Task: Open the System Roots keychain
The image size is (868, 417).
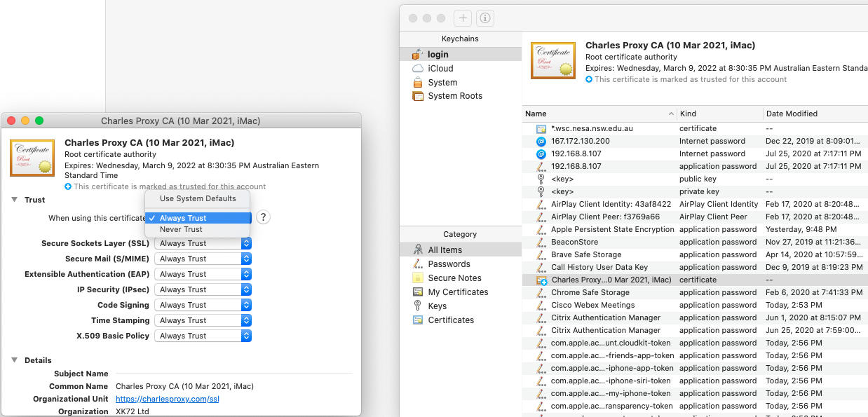Action: point(455,96)
